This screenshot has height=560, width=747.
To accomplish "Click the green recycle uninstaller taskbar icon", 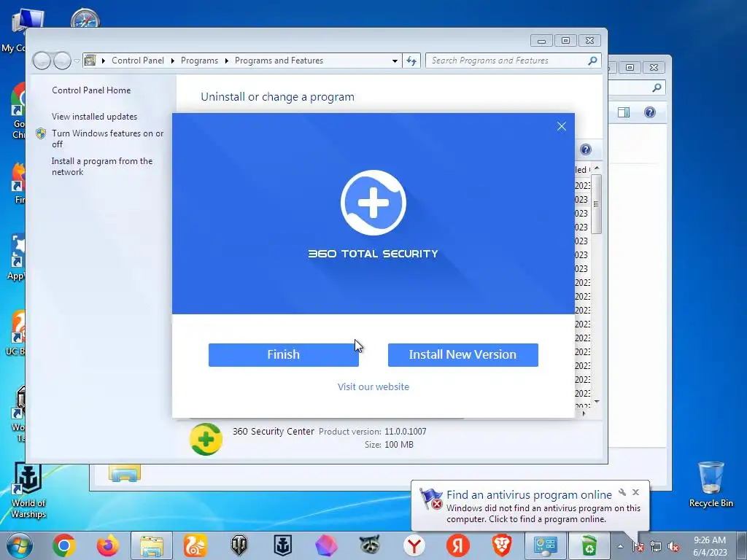I will click(x=589, y=545).
